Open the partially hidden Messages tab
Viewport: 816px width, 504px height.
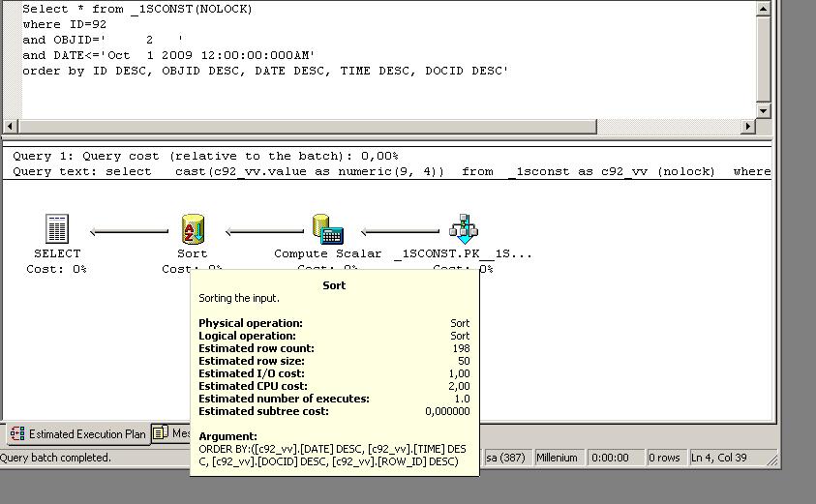[172, 434]
